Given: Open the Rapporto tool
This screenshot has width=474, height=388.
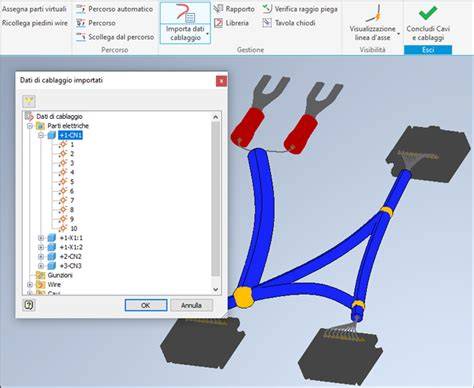Looking at the screenshot, I should (x=235, y=9).
